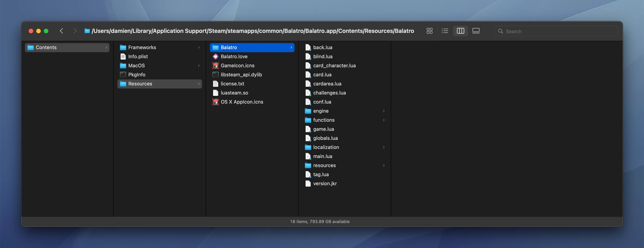The height and width of the screenshot is (248, 644).
Task: Expand the Resources folder chevron
Action: click(199, 84)
